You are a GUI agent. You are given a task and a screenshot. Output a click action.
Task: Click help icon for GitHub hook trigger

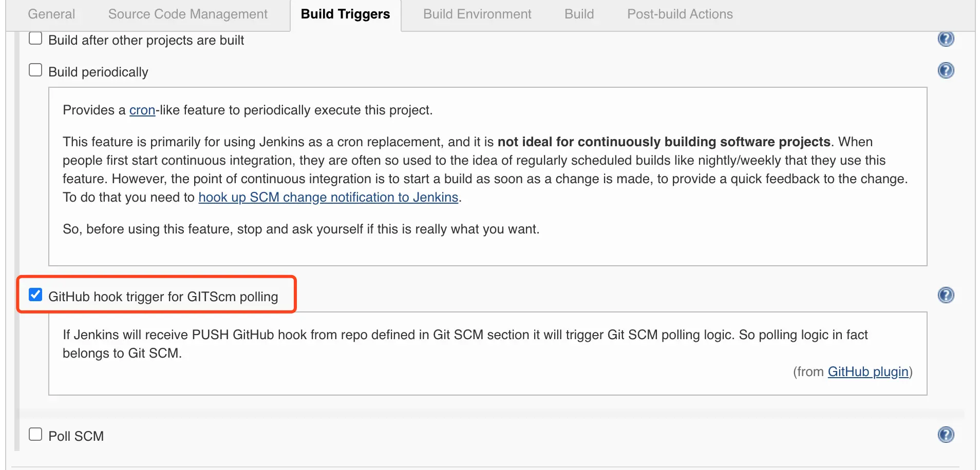point(946,295)
